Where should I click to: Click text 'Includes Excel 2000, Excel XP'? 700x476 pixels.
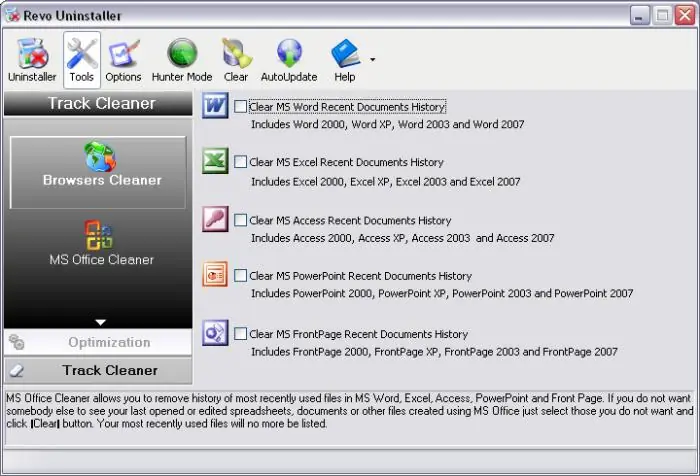(x=320, y=182)
